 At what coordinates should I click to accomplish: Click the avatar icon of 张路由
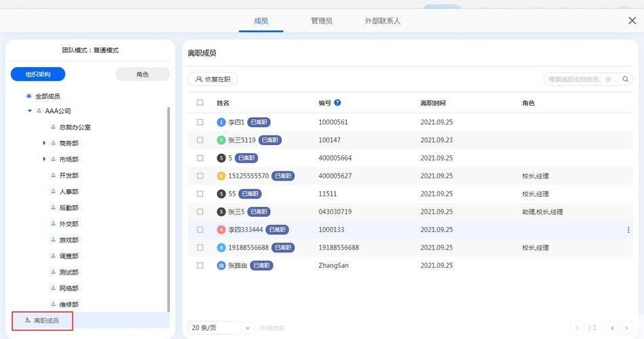coord(221,266)
